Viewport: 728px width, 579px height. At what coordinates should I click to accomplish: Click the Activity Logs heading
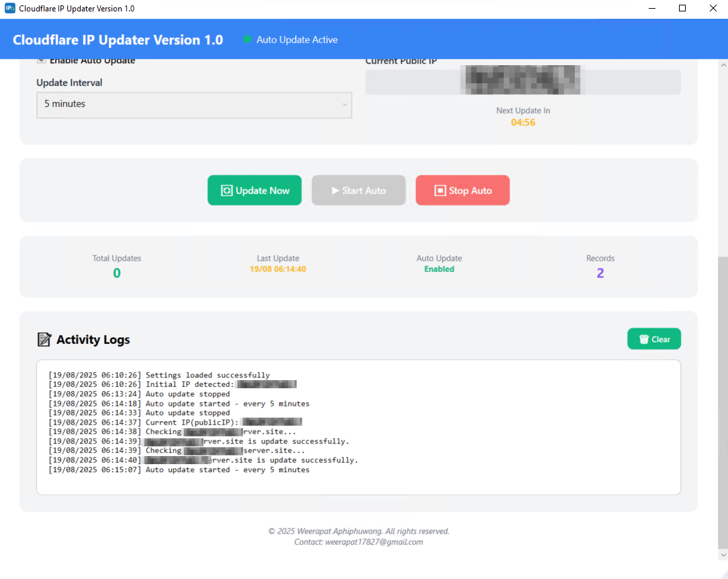(x=93, y=339)
